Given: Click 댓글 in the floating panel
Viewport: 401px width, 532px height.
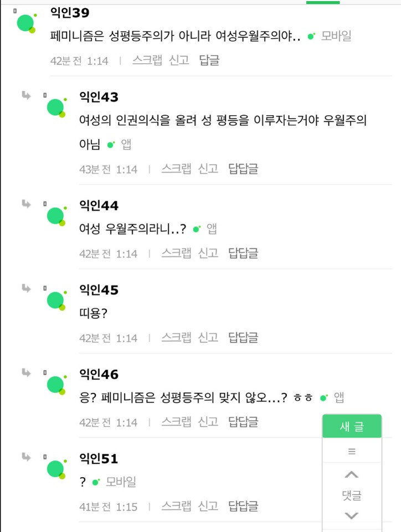Looking at the screenshot, I should tap(352, 495).
